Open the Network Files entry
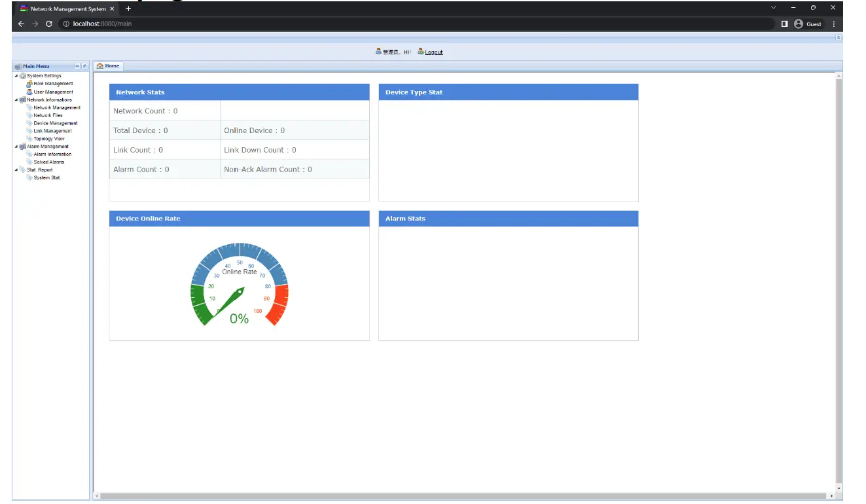 pyautogui.click(x=49, y=115)
